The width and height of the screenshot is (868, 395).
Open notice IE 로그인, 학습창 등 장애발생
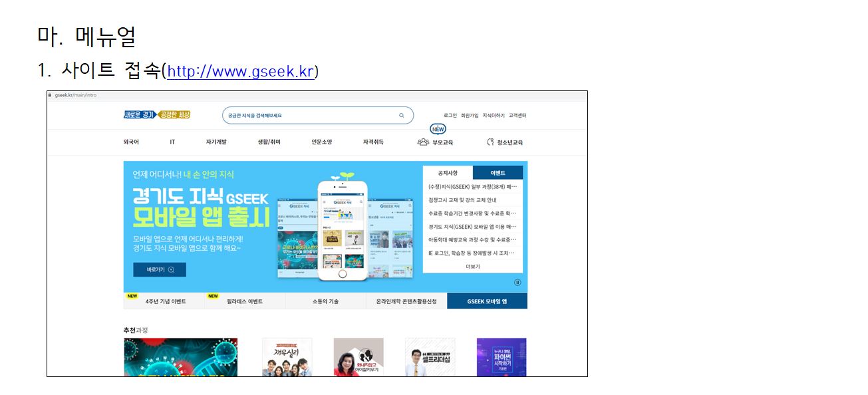472,253
